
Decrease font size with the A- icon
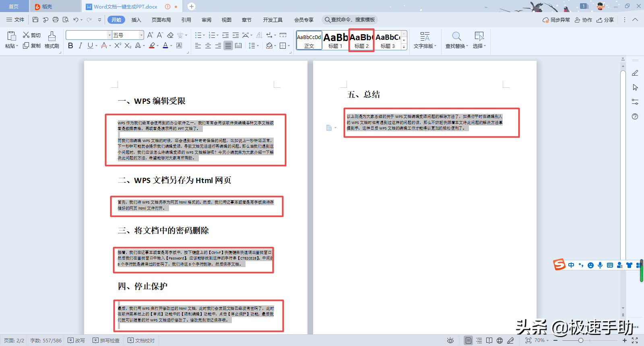160,35
